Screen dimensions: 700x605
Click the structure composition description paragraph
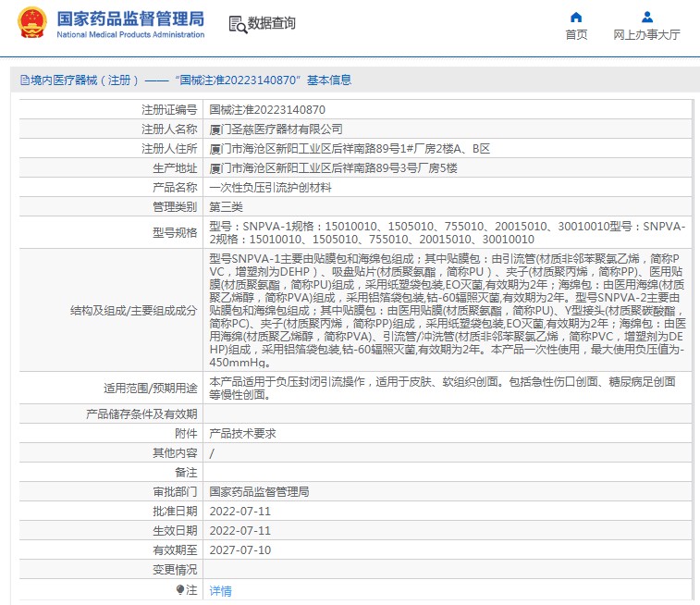pyautogui.click(x=448, y=310)
